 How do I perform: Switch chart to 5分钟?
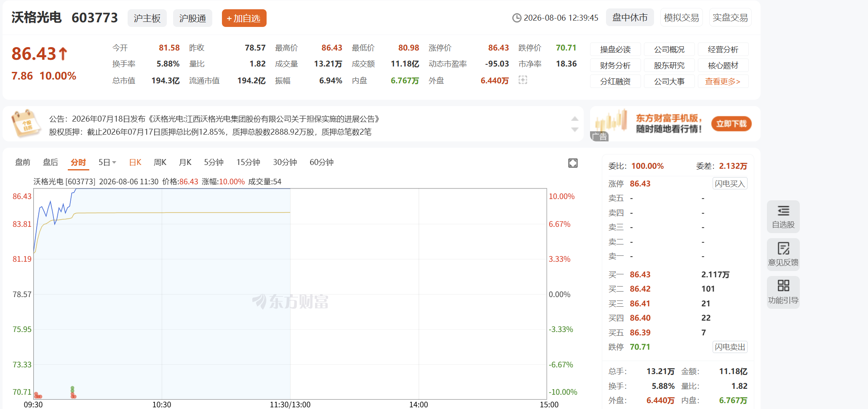click(x=214, y=162)
